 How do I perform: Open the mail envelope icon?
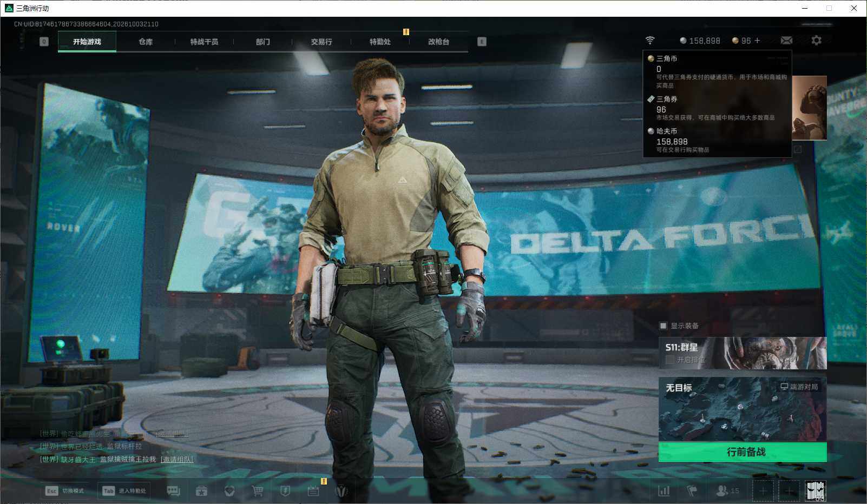point(786,41)
